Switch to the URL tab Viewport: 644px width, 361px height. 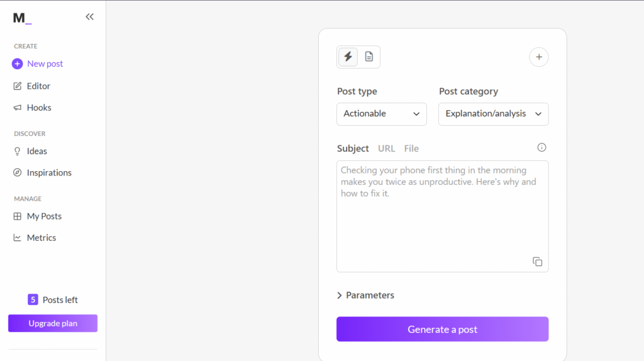coord(386,148)
